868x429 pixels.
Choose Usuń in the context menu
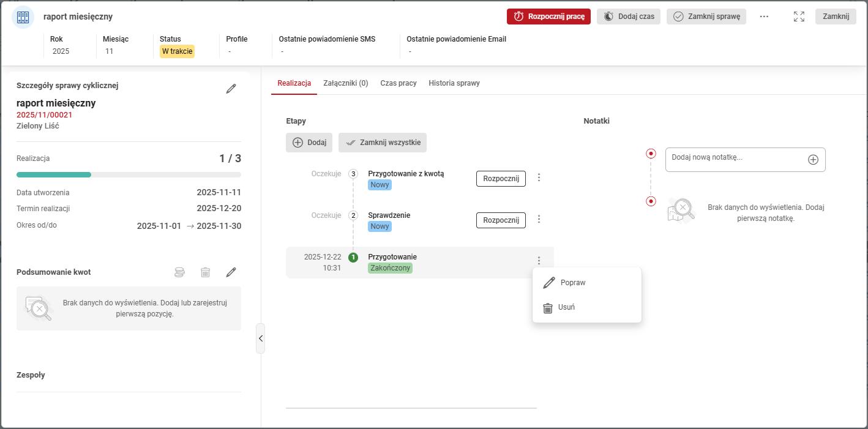[x=566, y=307]
